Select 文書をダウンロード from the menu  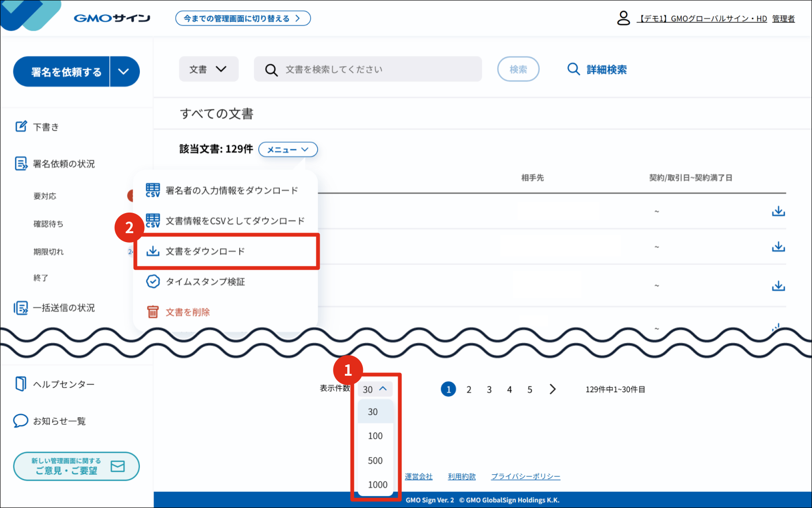tap(205, 251)
